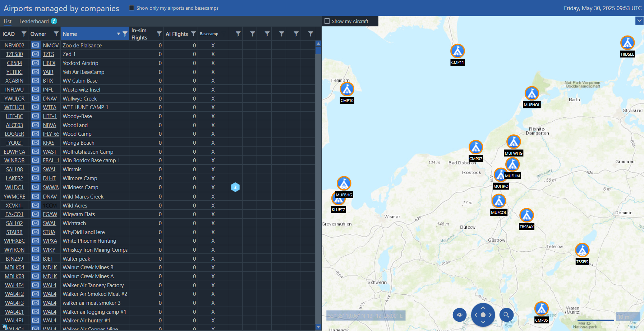Click the scrollbar down arrow

click(x=318, y=327)
